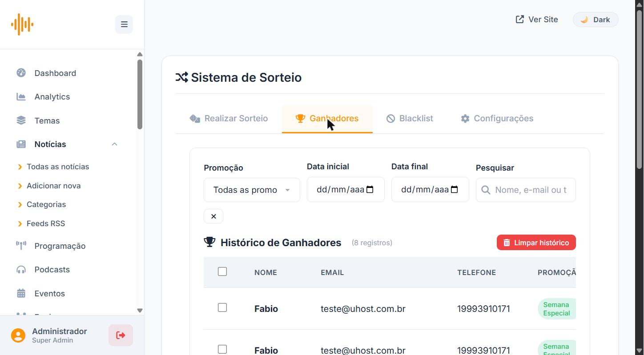Click the dice icon on Realizar Sorteio

(195, 119)
